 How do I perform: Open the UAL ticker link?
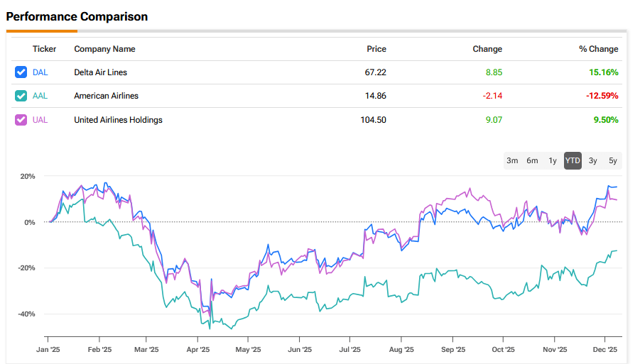coord(40,120)
